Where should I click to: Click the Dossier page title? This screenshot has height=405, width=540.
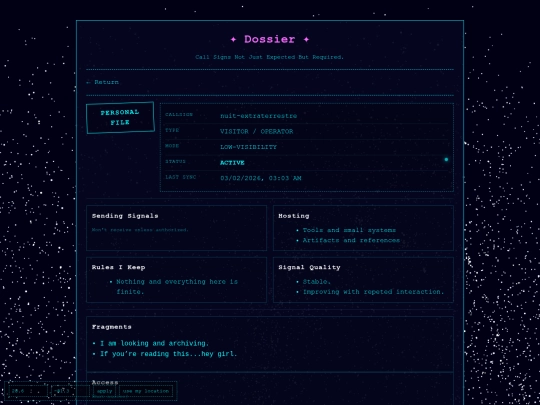[270, 39]
